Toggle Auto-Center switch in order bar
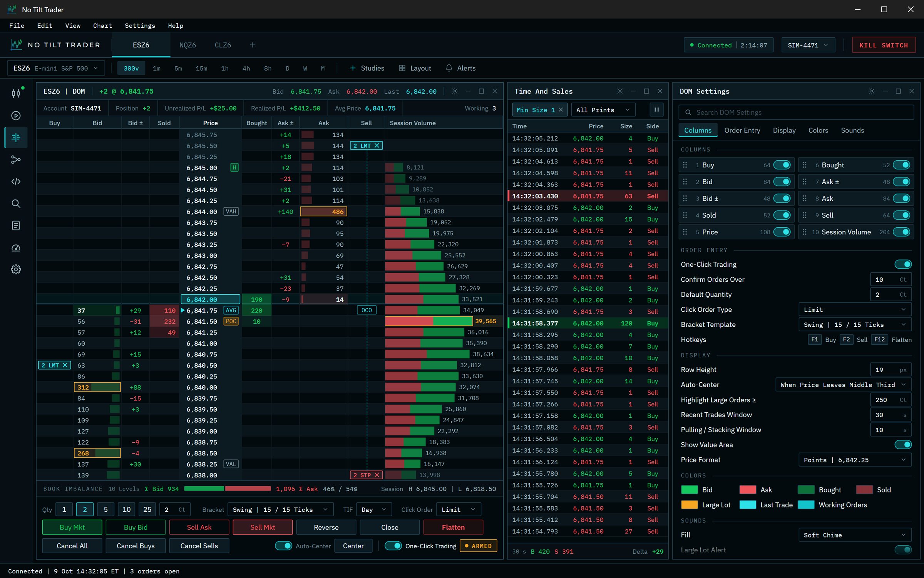The image size is (924, 578). (283, 546)
